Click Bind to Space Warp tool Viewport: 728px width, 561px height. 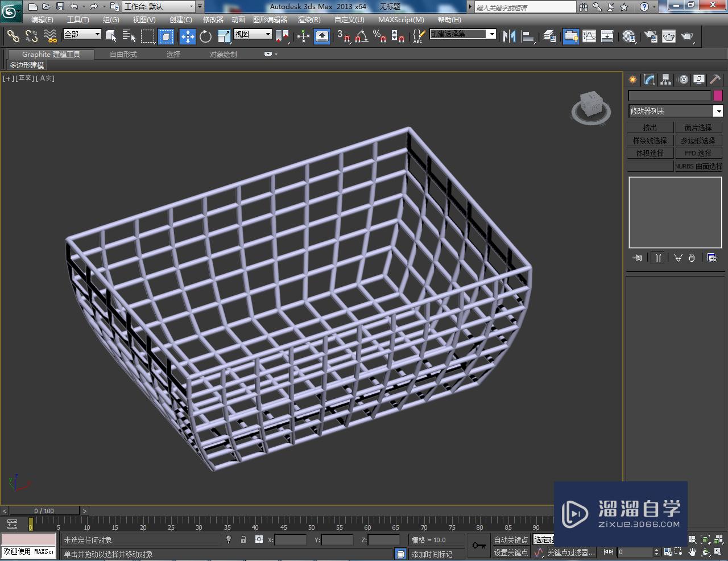click(50, 36)
